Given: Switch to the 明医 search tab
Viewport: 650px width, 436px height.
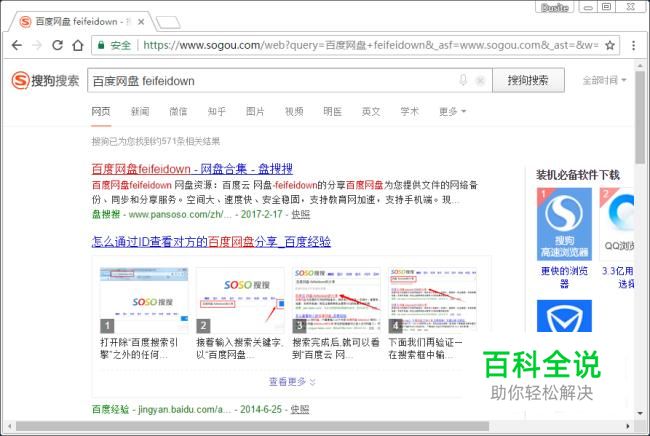Looking at the screenshot, I should click(x=332, y=111).
